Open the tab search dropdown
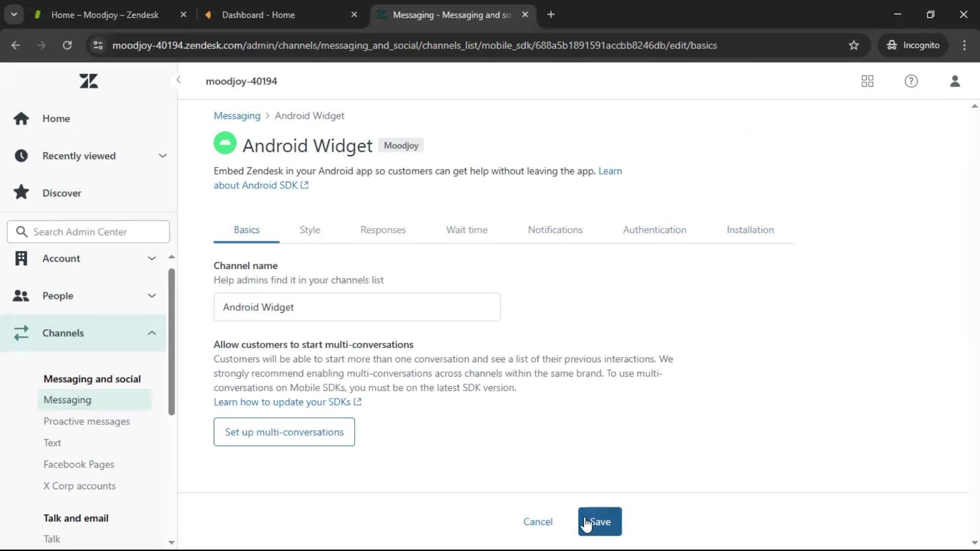The width and height of the screenshot is (980, 551). [14, 15]
